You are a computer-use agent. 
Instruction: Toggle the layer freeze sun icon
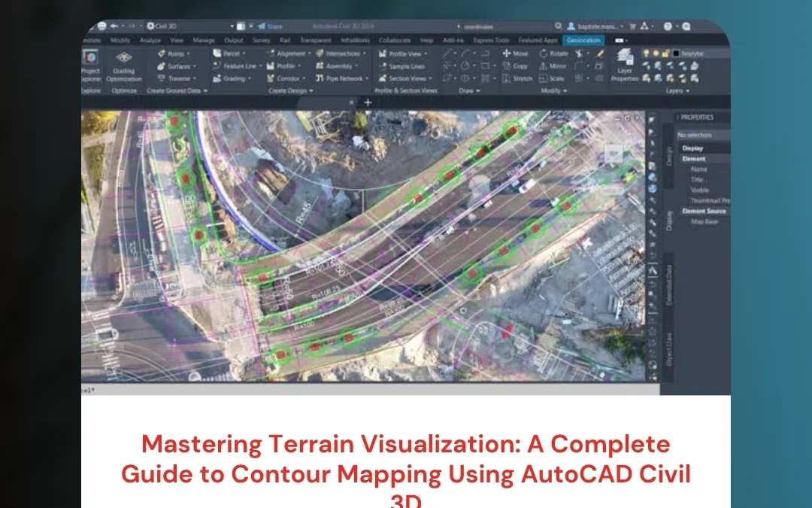click(x=656, y=53)
